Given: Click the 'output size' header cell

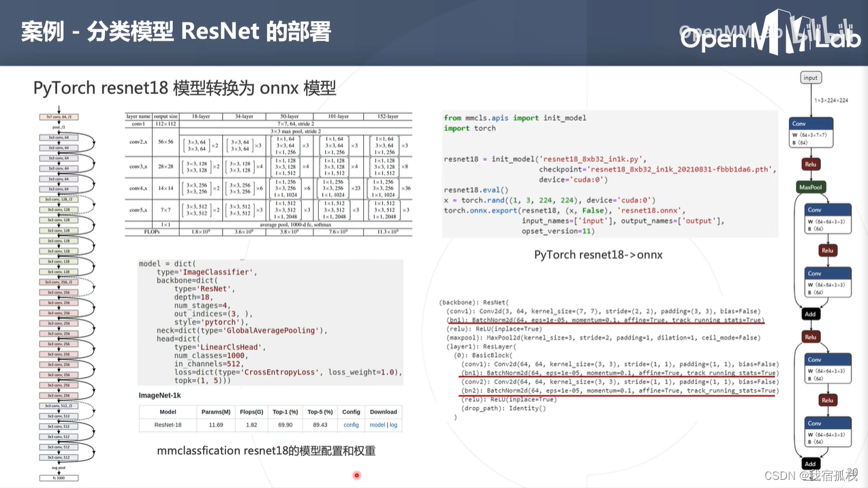Looking at the screenshot, I should 166,117.
